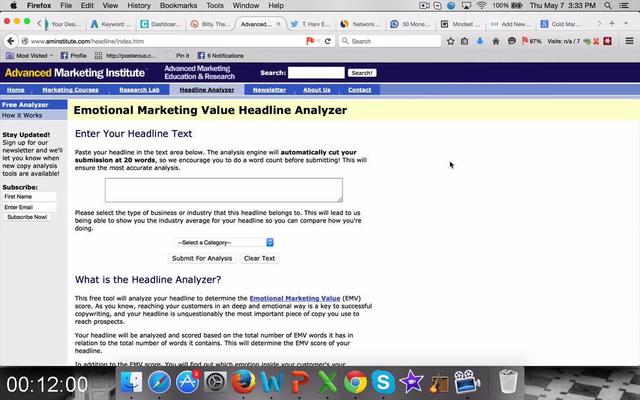Switch to the Keyword browser tab
This screenshot has height=400, width=640.
click(111, 24)
